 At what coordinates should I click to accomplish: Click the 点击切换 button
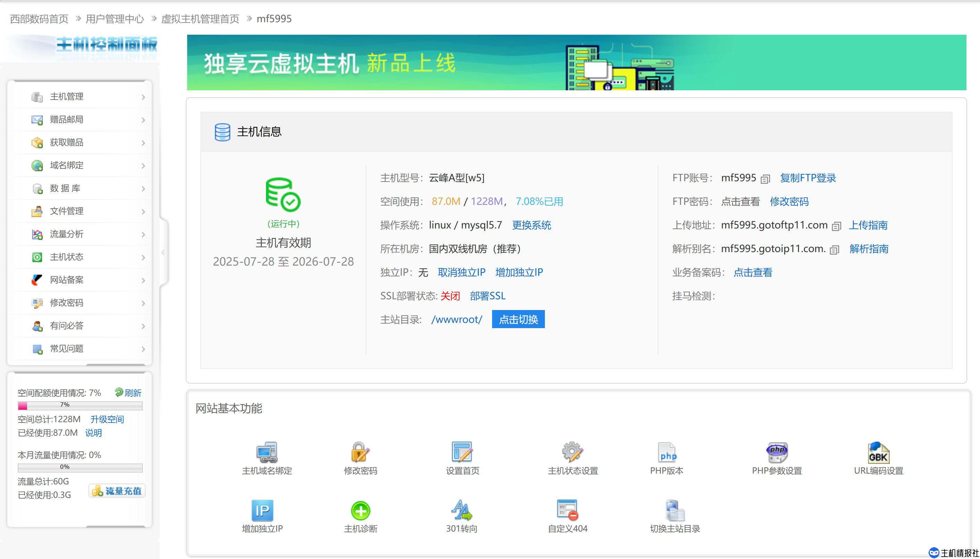click(x=518, y=319)
